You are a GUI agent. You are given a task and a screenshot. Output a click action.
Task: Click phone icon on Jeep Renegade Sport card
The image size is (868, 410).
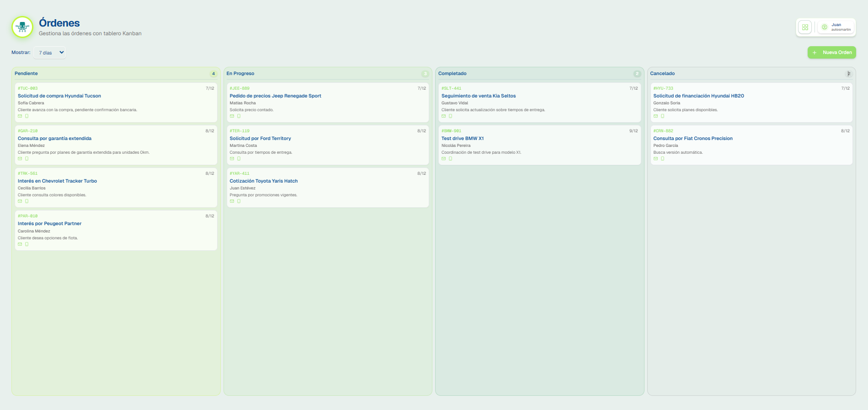click(x=239, y=116)
